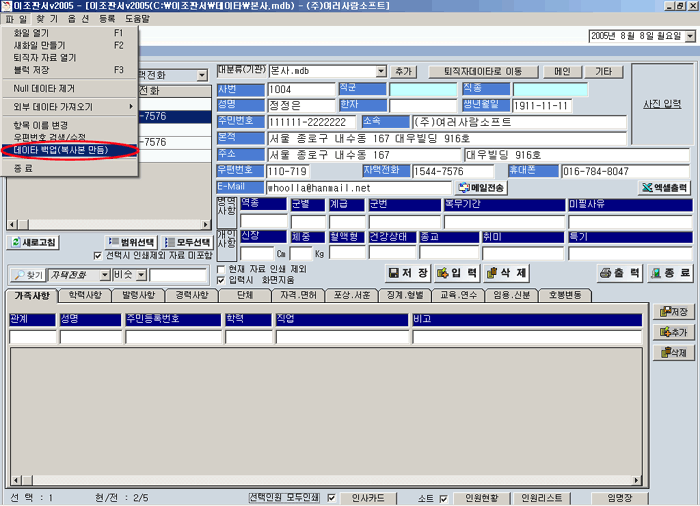700x506 pixels.
Task: Toggle the 현재 자료 인쇄 제외 checkbox
Action: tap(222, 269)
